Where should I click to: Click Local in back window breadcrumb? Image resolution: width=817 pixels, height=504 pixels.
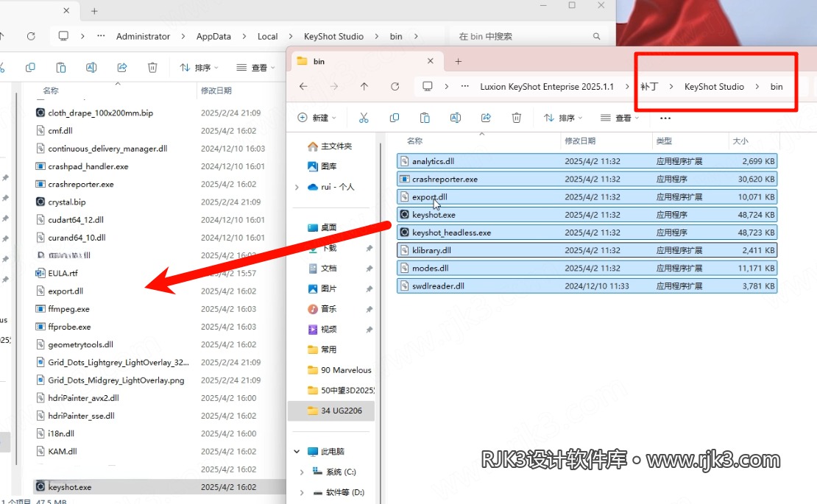[x=267, y=37]
